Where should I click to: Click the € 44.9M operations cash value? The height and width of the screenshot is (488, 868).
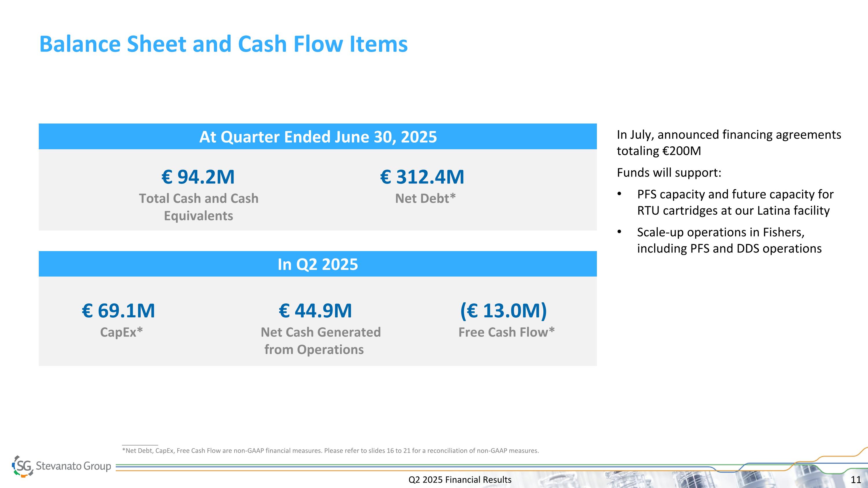click(x=315, y=310)
